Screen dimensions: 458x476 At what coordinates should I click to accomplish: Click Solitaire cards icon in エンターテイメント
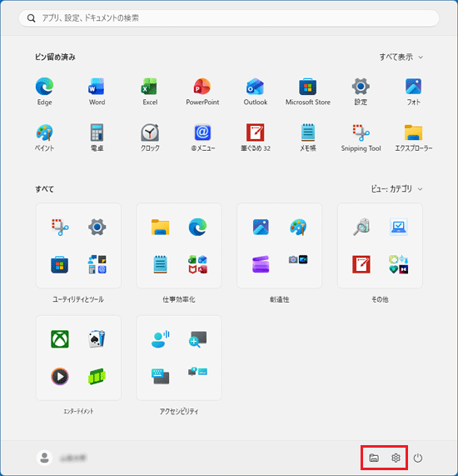(97, 339)
